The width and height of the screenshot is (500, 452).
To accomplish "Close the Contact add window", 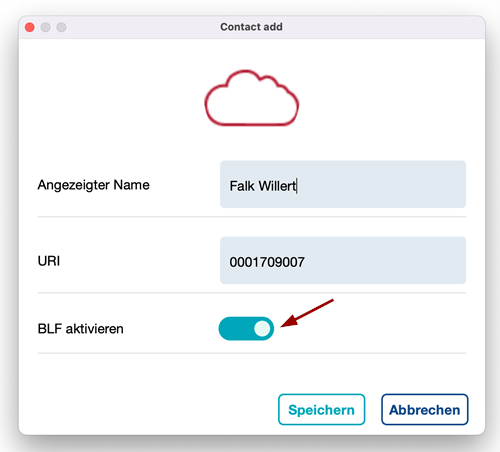I will (30, 27).
